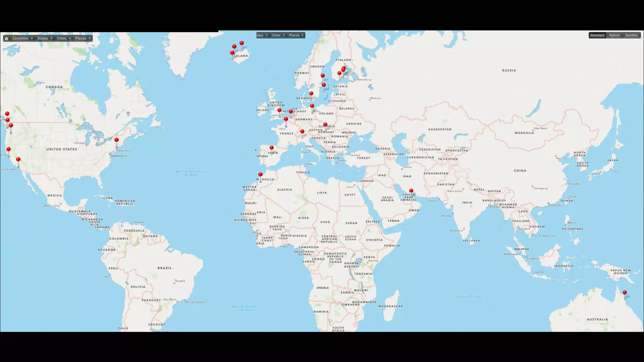Select the red pin near Berlin
The image size is (644, 362).
312,106
